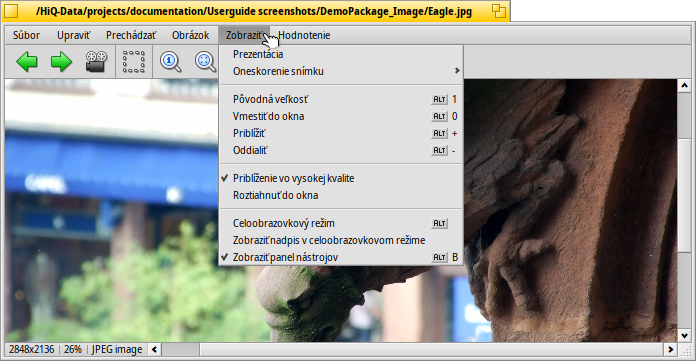
Task: Close the open Zobraziť menu
Action: point(244,35)
